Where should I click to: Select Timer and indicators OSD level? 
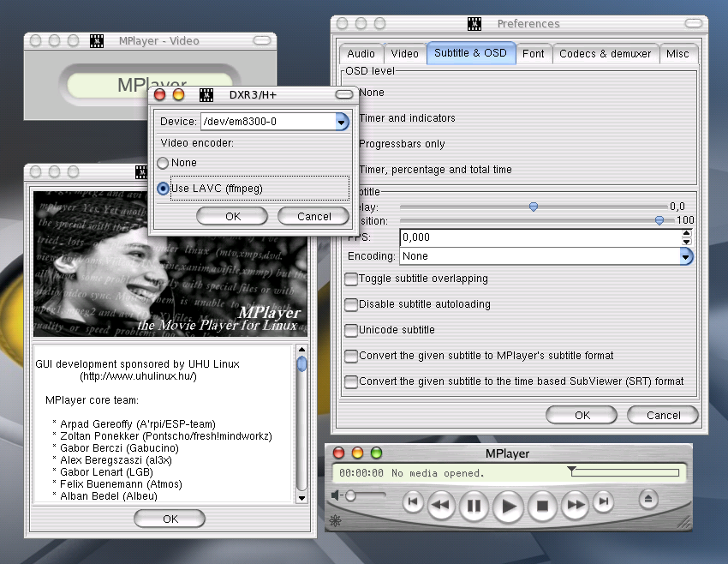[x=407, y=118]
